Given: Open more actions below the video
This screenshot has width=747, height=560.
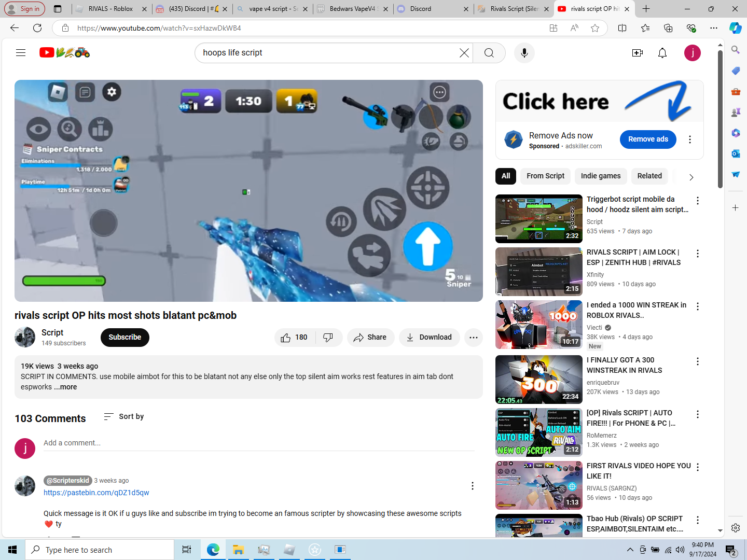Looking at the screenshot, I should (x=474, y=338).
